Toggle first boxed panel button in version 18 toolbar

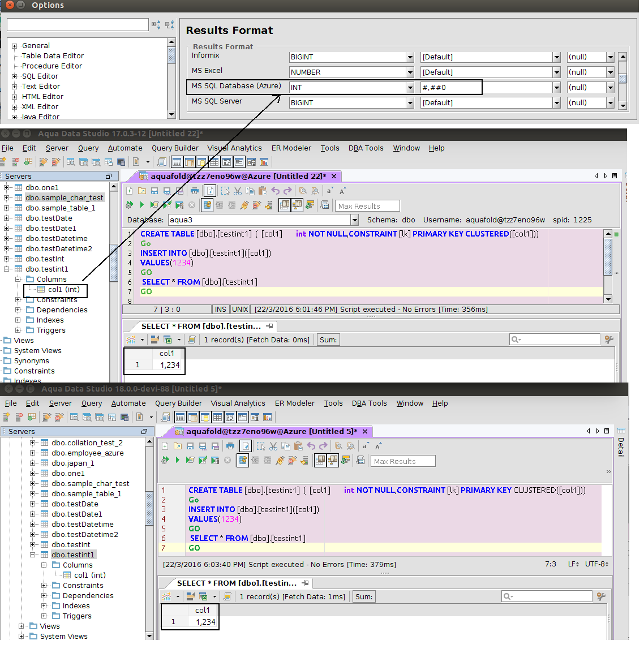181,417
